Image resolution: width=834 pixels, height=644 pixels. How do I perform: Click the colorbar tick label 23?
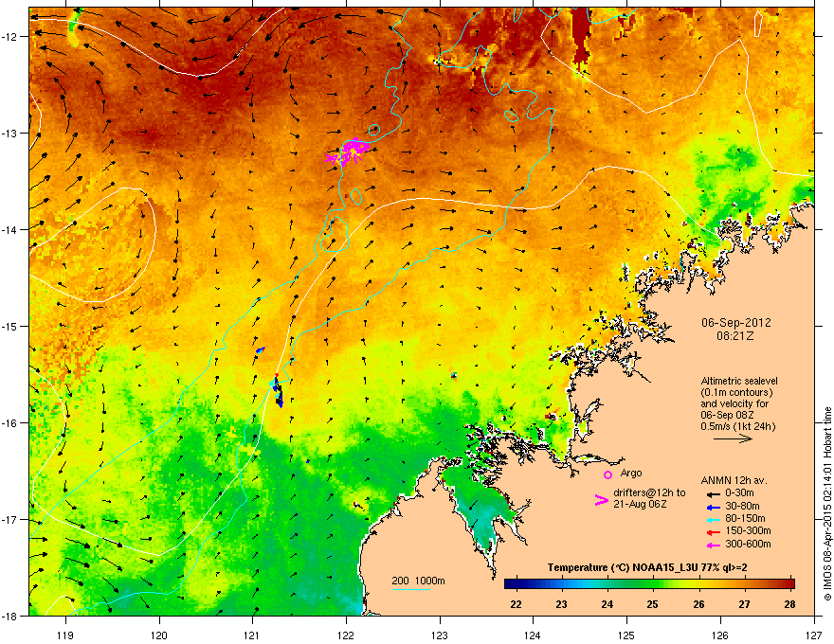[x=562, y=604]
